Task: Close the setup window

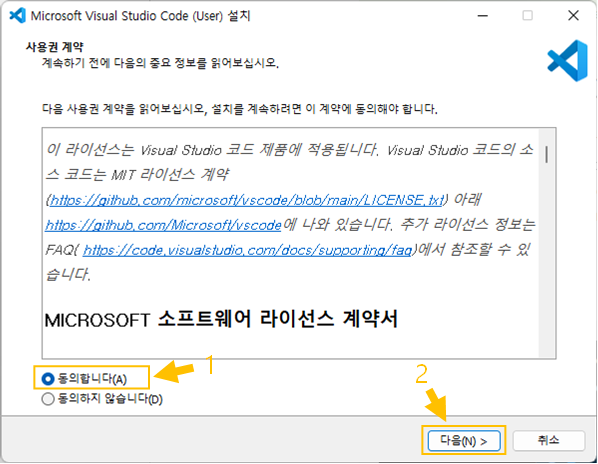Action: [x=573, y=16]
